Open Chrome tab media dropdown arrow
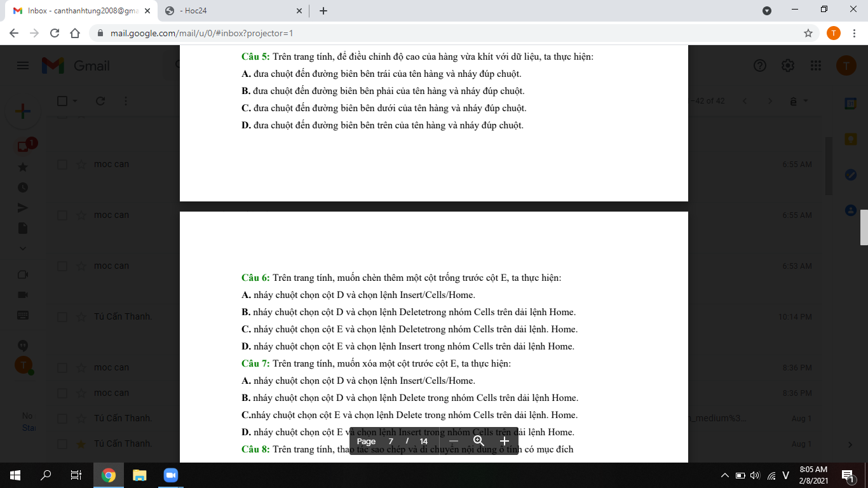868x488 pixels. click(767, 11)
